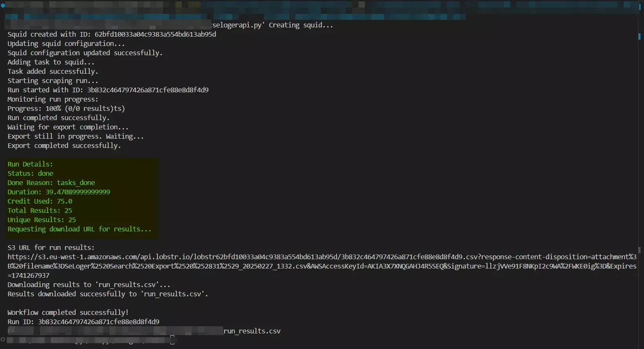The image size is (644, 349).
Task: Click the "Results downloaded successfully" line
Action: click(x=108, y=294)
